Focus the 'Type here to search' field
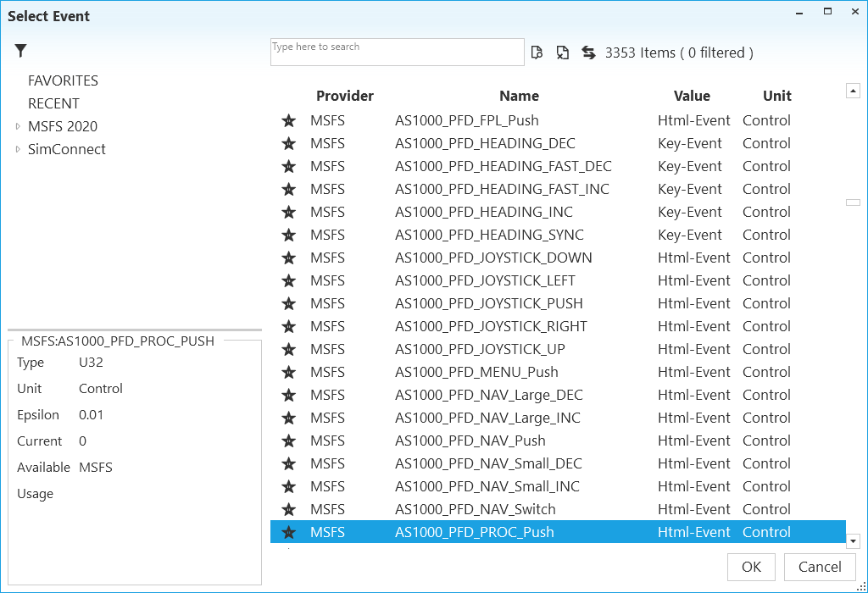Viewport: 868px width, 593px height. [x=397, y=52]
